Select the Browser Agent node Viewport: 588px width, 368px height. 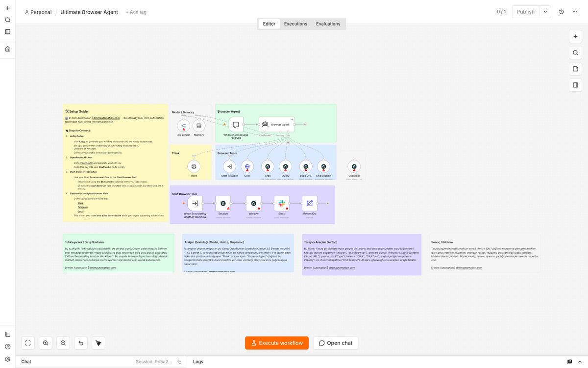276,125
